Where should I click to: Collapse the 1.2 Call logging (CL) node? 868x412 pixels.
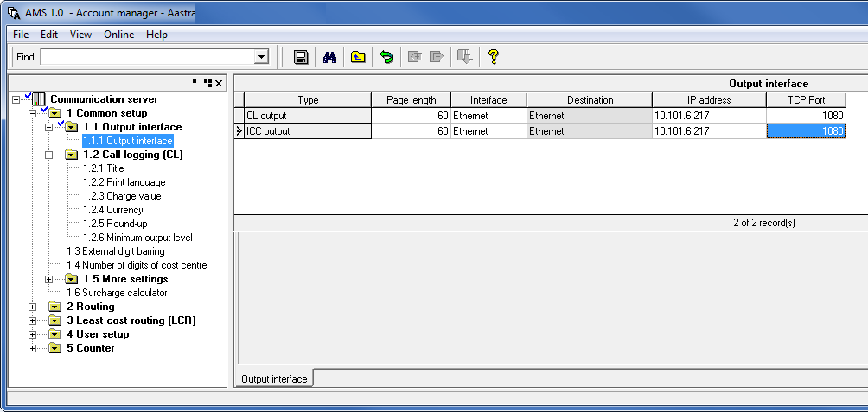49,155
